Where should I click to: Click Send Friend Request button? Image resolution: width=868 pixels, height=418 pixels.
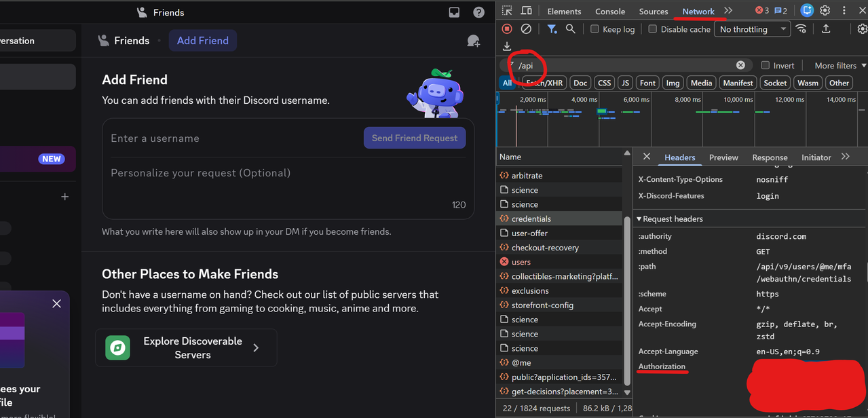pyautogui.click(x=415, y=138)
